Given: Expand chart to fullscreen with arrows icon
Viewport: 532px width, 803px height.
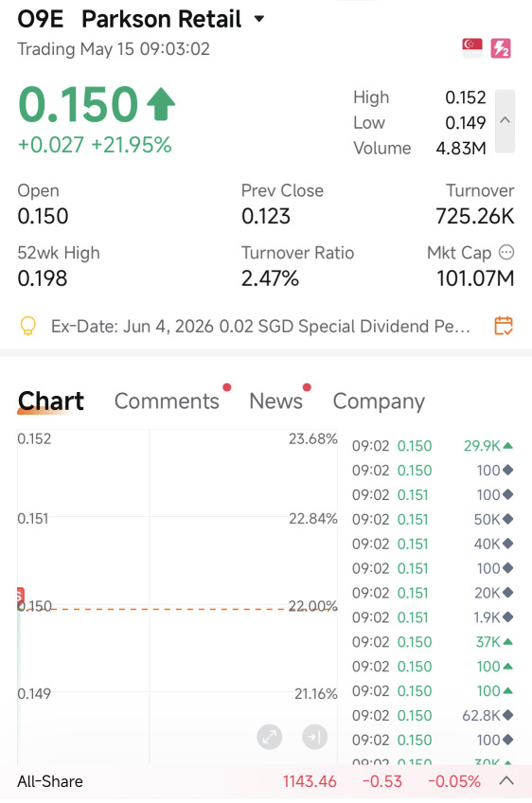Looking at the screenshot, I should tap(270, 737).
